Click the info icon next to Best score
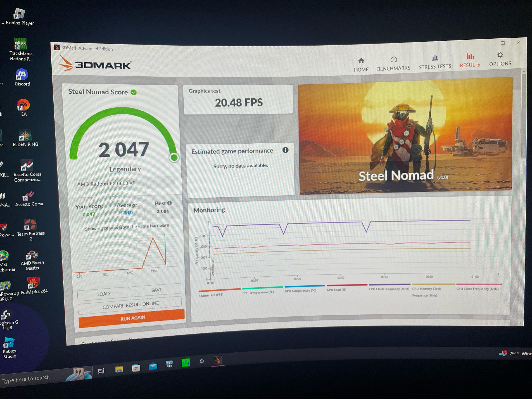 point(170,203)
